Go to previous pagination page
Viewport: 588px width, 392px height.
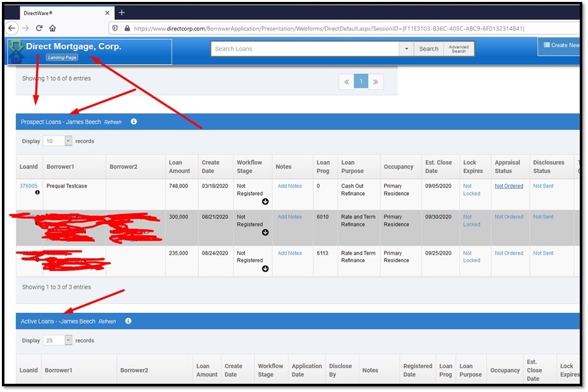346,82
